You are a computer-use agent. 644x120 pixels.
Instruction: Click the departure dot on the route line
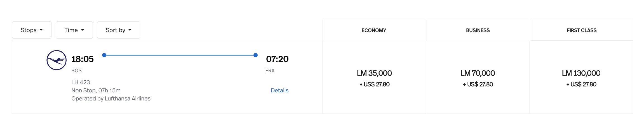[104, 55]
